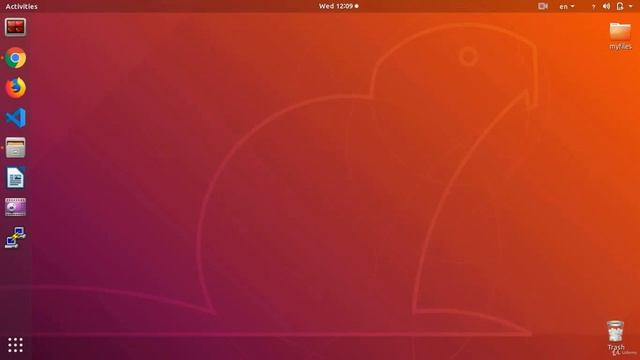Click the volume speaker icon

pos(607,6)
